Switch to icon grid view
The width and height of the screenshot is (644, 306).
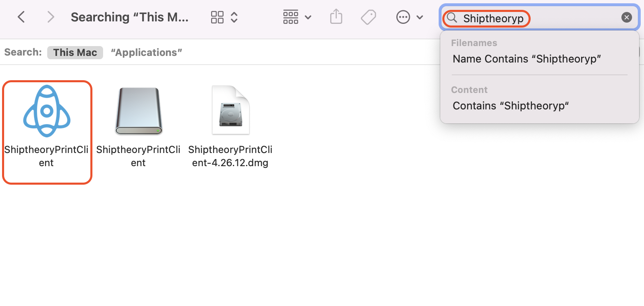[x=217, y=17]
